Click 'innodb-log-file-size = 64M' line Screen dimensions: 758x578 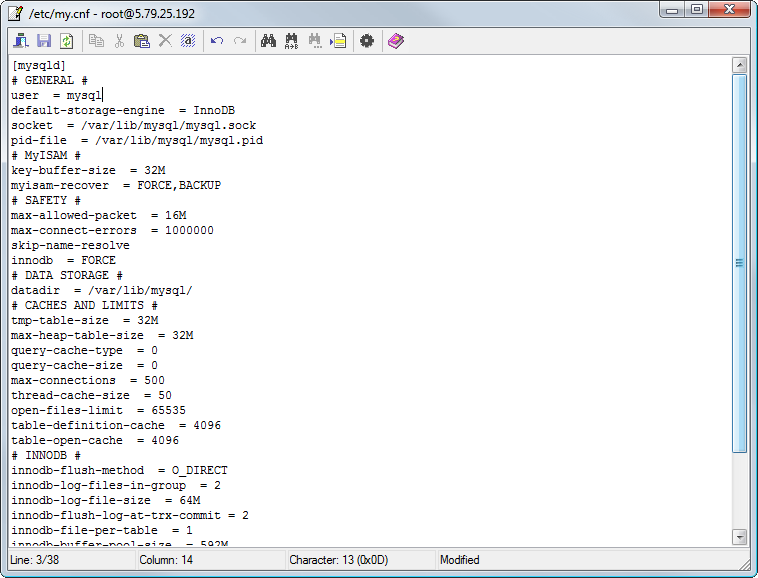coord(105,500)
